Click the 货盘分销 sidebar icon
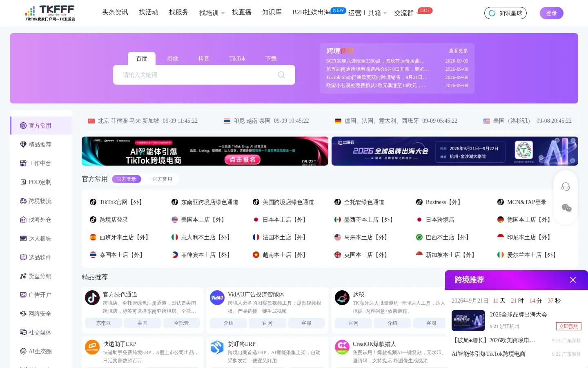The height and width of the screenshot is (368, 588). coord(23,276)
